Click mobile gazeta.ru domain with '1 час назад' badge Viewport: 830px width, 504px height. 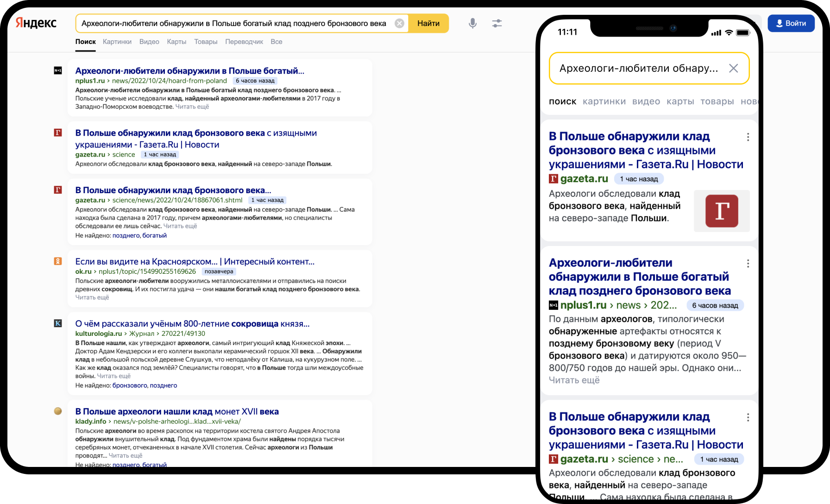click(584, 179)
